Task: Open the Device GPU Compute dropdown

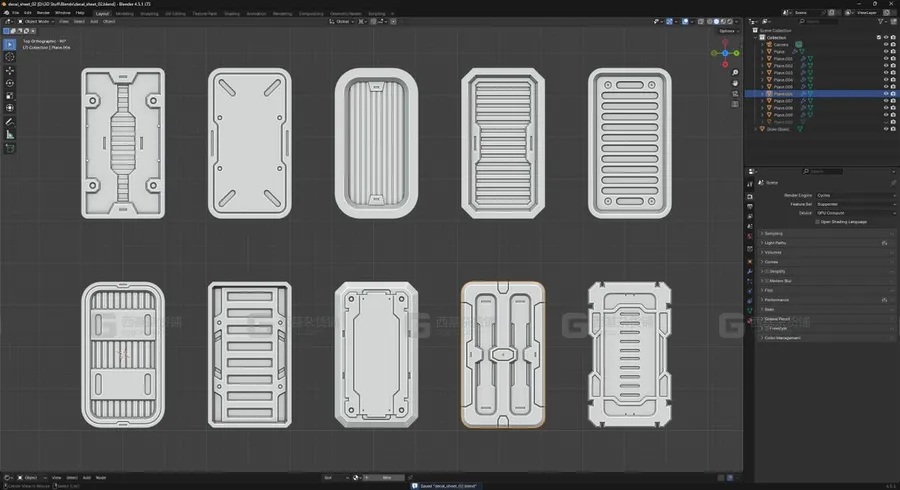Action: pyautogui.click(x=855, y=213)
